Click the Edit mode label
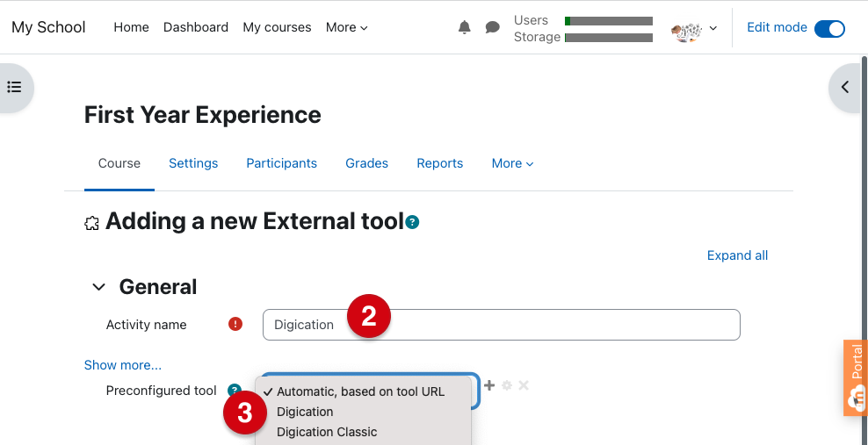The width and height of the screenshot is (868, 445). click(777, 27)
